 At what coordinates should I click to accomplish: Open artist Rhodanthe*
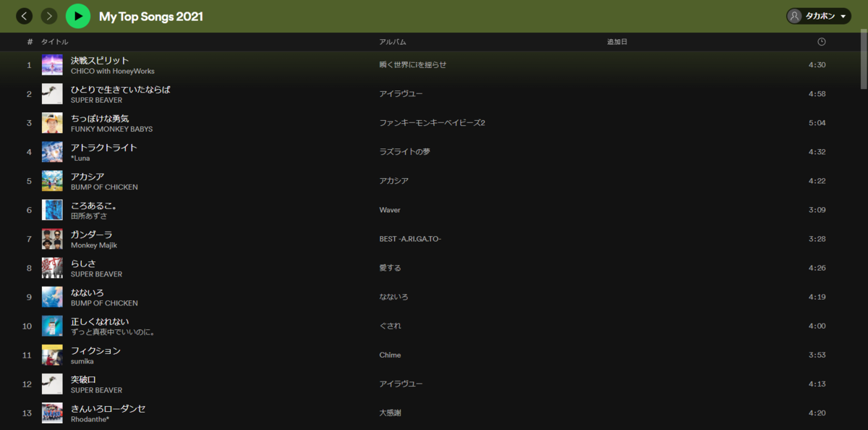[90, 419]
